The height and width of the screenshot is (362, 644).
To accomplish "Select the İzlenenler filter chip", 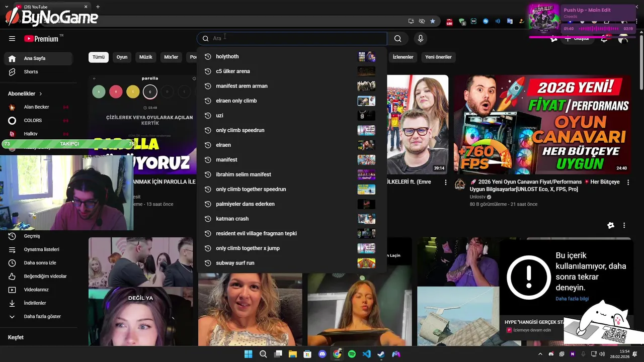I will pos(403,57).
